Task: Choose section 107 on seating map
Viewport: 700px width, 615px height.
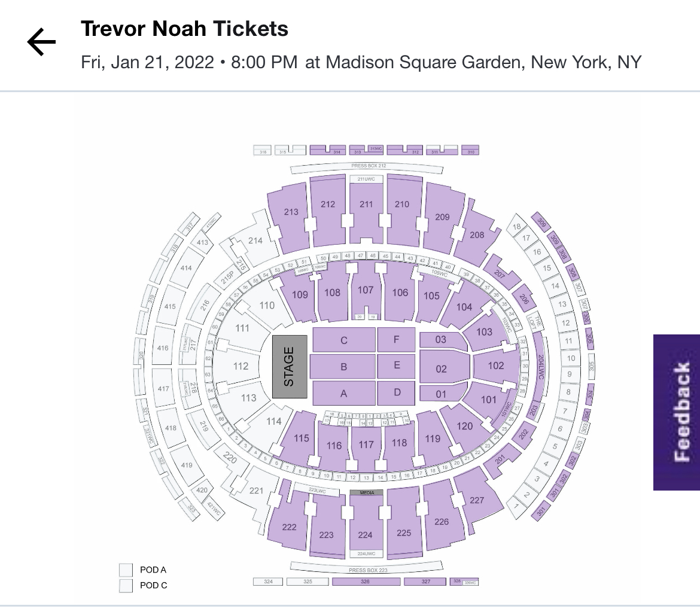Action: pyautogui.click(x=366, y=291)
